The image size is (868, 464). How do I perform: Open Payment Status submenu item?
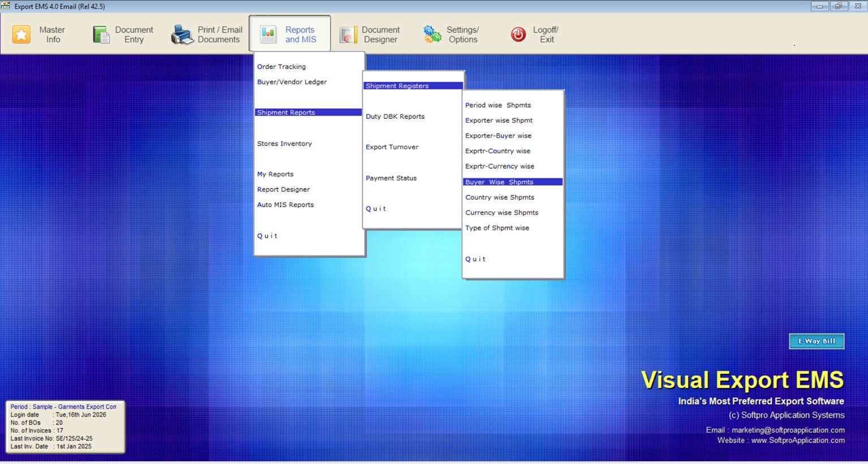coord(391,178)
